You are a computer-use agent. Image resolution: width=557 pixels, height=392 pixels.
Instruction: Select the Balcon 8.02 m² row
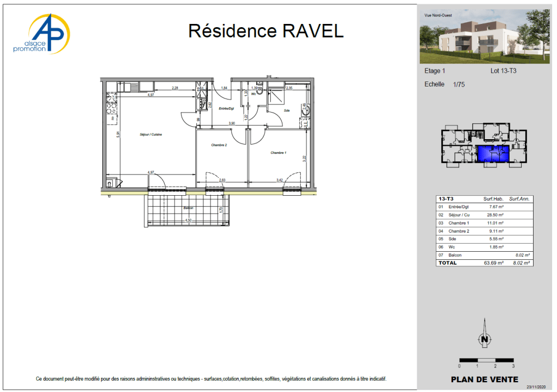pyautogui.click(x=485, y=255)
